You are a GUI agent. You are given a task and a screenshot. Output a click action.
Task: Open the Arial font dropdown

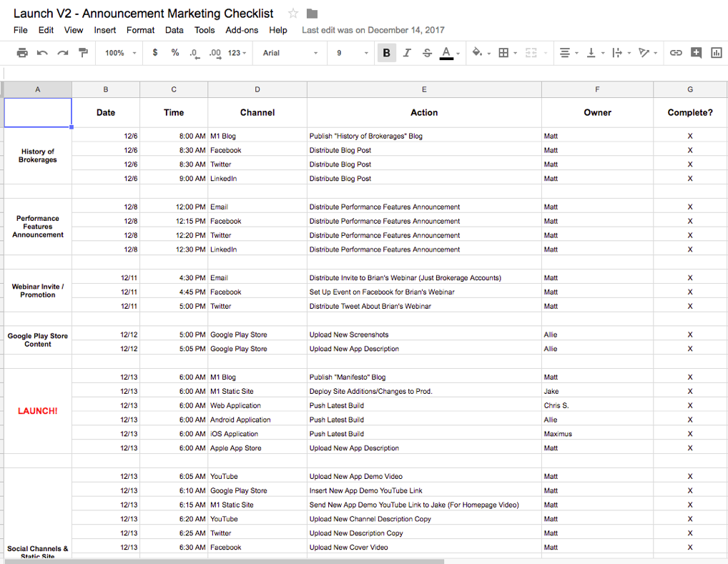290,53
